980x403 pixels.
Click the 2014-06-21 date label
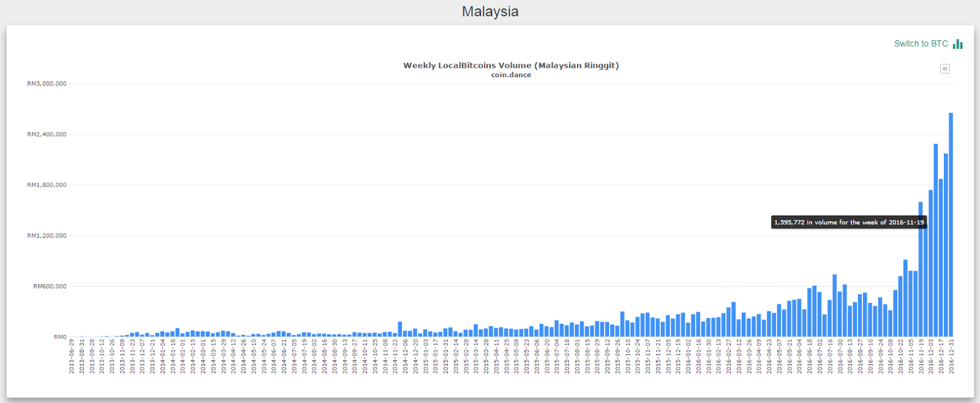tap(284, 356)
